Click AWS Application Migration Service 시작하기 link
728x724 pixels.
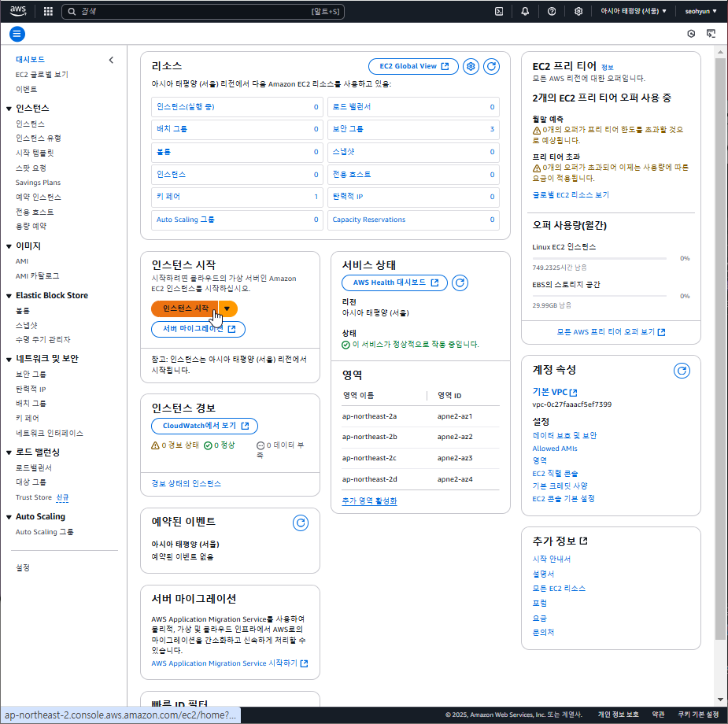tap(230, 663)
